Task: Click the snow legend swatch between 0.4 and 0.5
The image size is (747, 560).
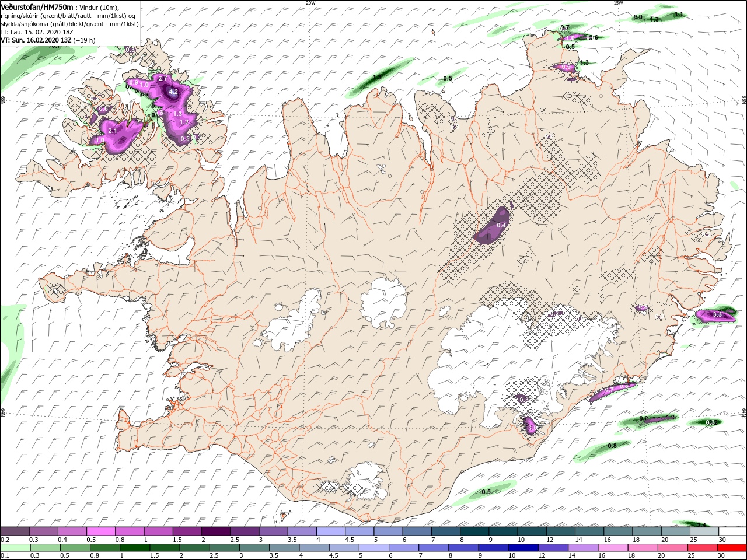Action: [72, 531]
